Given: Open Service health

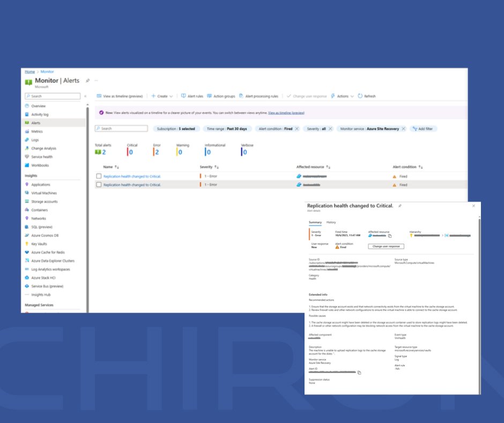Looking at the screenshot, I should (43, 157).
